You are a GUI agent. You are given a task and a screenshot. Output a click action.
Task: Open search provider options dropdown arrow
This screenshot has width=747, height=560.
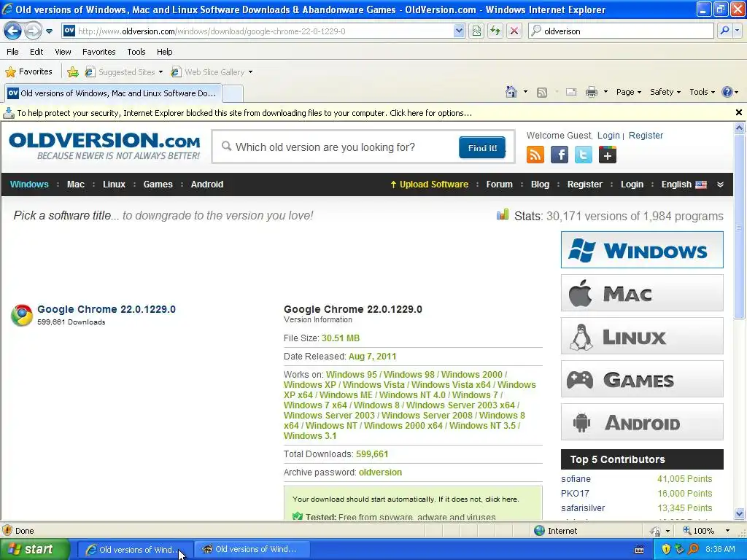737,31
